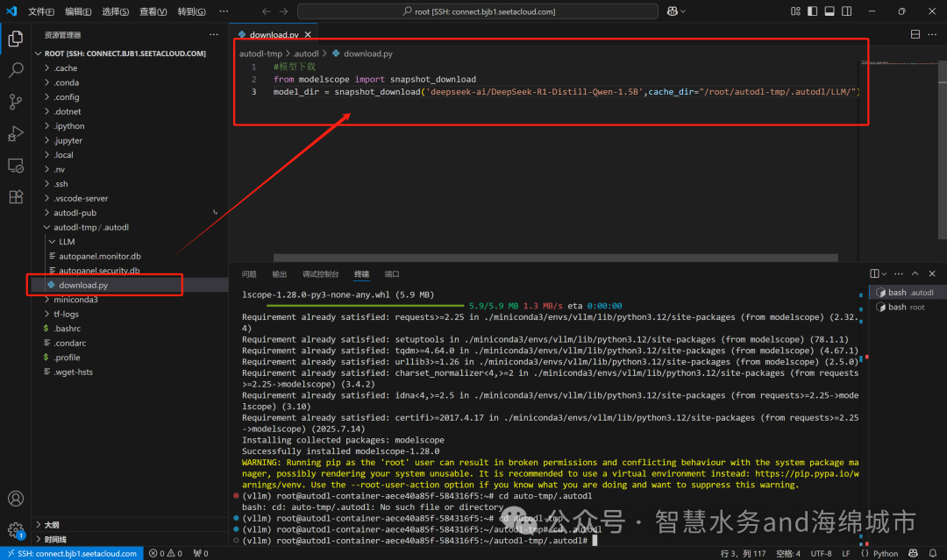Split the editor to the right

pyautogui.click(x=915, y=34)
